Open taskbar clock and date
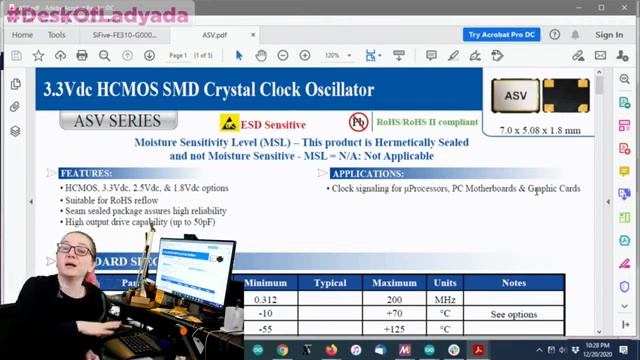 click(x=597, y=350)
